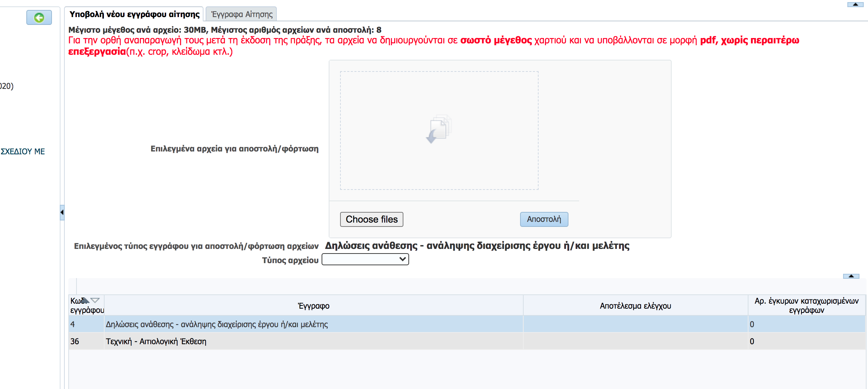Open the Τύπος αρχείου dropdown
The image size is (868, 389).
pos(365,260)
